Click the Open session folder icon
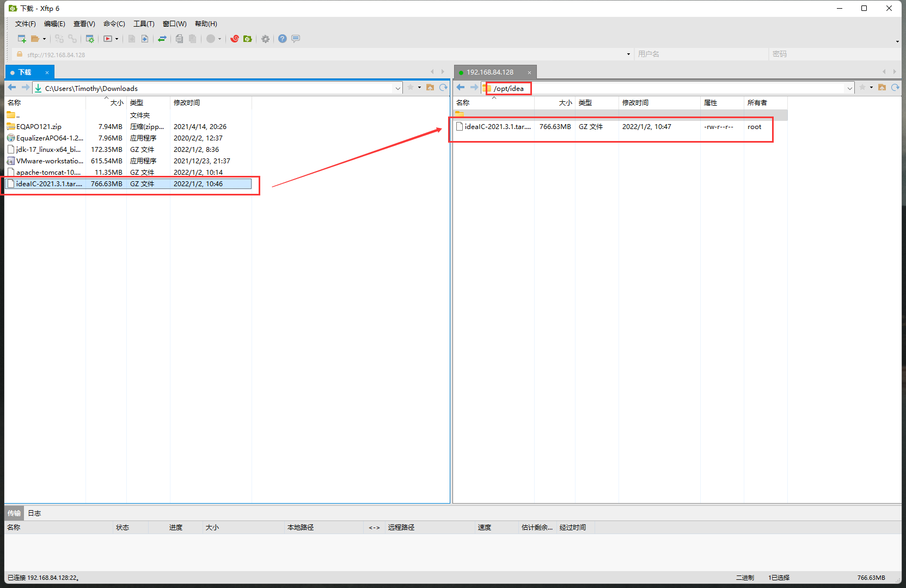This screenshot has height=588, width=906. coord(35,39)
